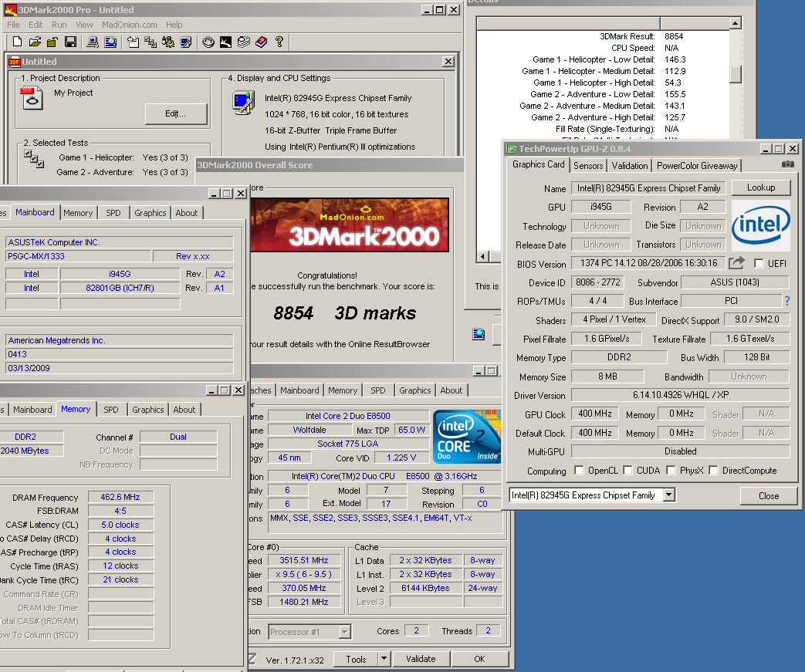Toggle the UEFI checkbox in GPU-Z
Viewport: 805px width, 672px height.
point(759,263)
